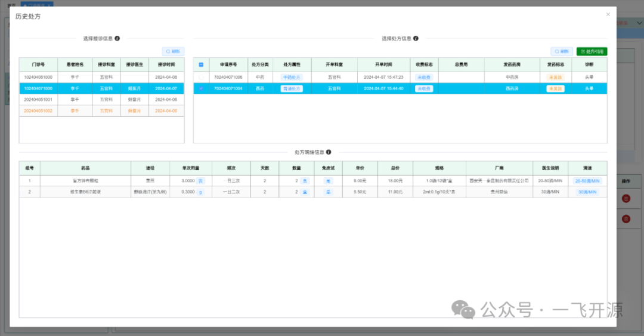The image size is (644, 336).
Task: Click 未收费 tag in first prescription row
Action: pyautogui.click(x=423, y=78)
